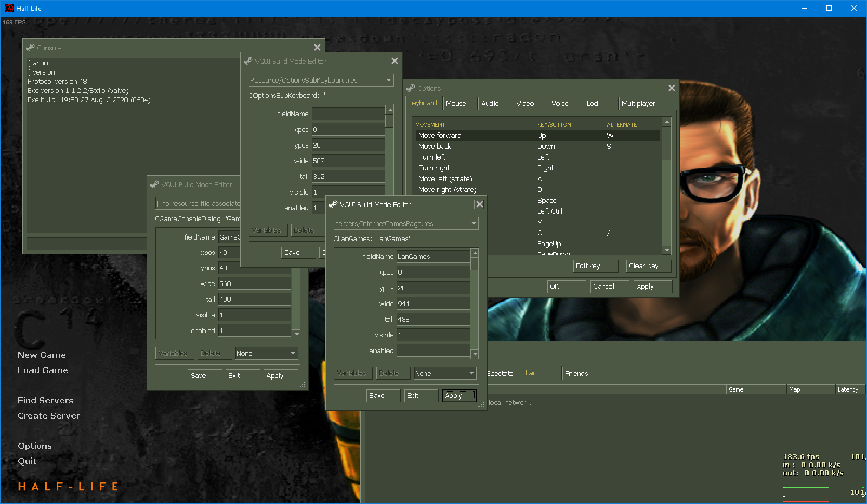Click Exit in LanGames Build Mode Editor
The height and width of the screenshot is (504, 867).
click(422, 396)
